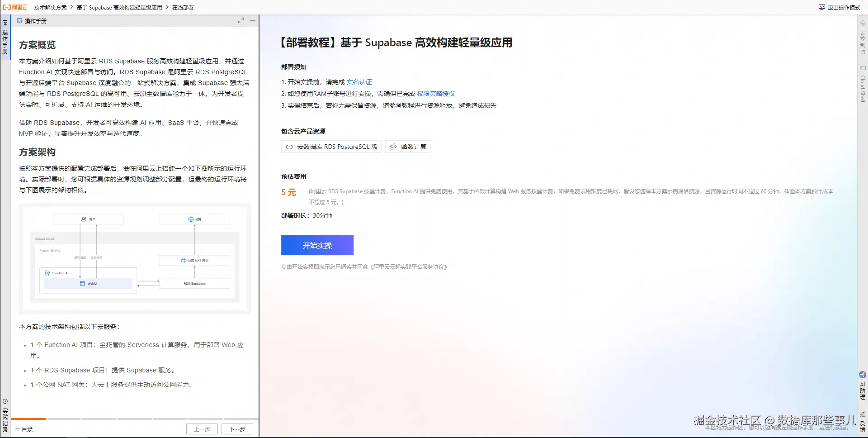The width and height of the screenshot is (868, 438).
Task: Launch Cloud Shell from right sidebar
Action: point(863,84)
